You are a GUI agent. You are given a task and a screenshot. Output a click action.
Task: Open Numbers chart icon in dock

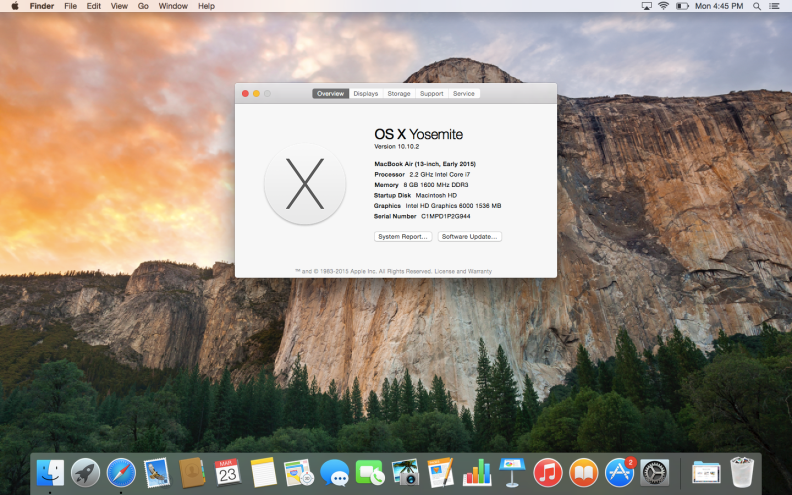(x=477, y=473)
